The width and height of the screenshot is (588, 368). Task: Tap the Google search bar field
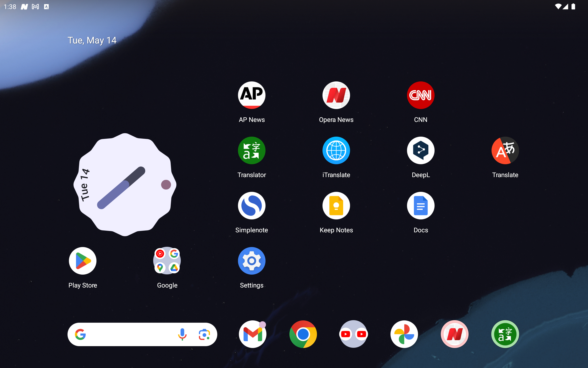(142, 334)
